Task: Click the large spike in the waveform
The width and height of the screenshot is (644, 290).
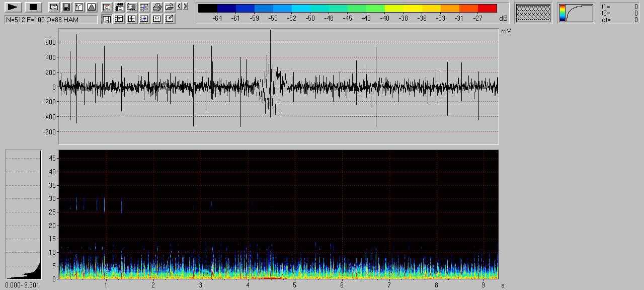Action: click(270, 50)
